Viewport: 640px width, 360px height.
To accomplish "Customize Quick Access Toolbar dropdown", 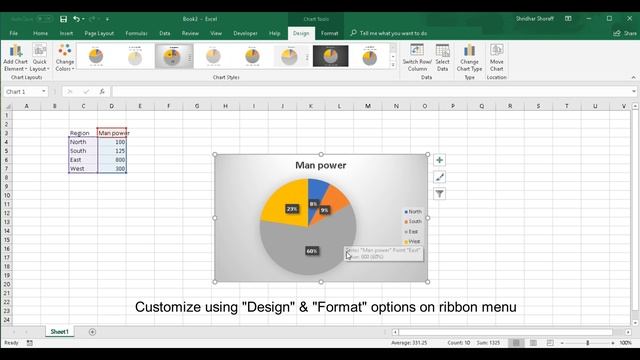I will [107, 19].
